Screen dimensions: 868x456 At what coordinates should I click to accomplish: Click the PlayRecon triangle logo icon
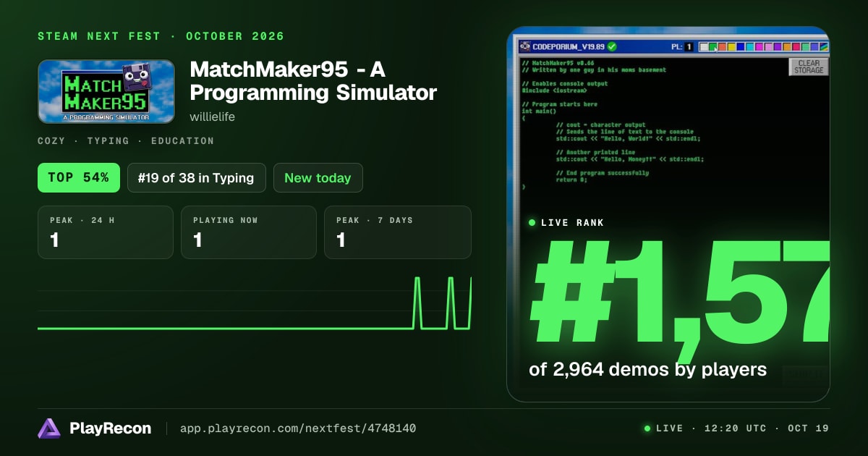(x=50, y=428)
